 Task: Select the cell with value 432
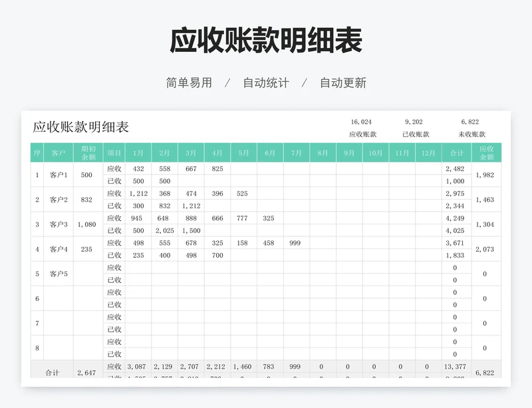[x=138, y=169]
